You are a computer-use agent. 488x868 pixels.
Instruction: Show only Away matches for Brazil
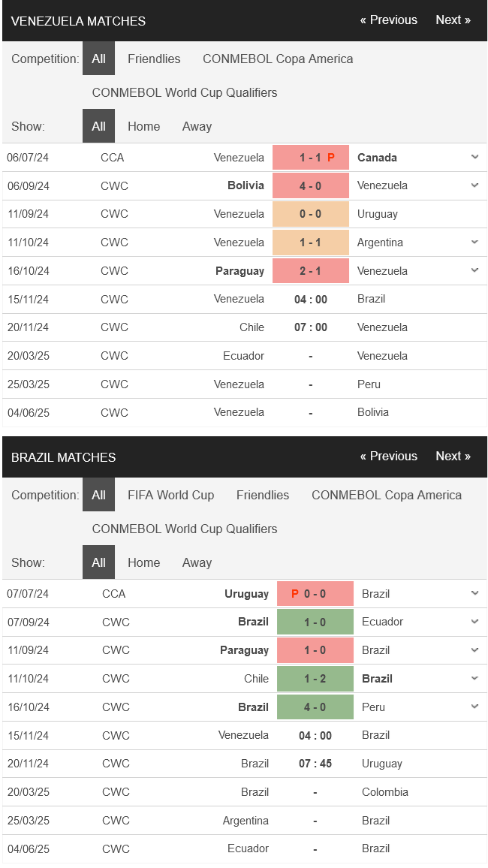click(x=197, y=562)
